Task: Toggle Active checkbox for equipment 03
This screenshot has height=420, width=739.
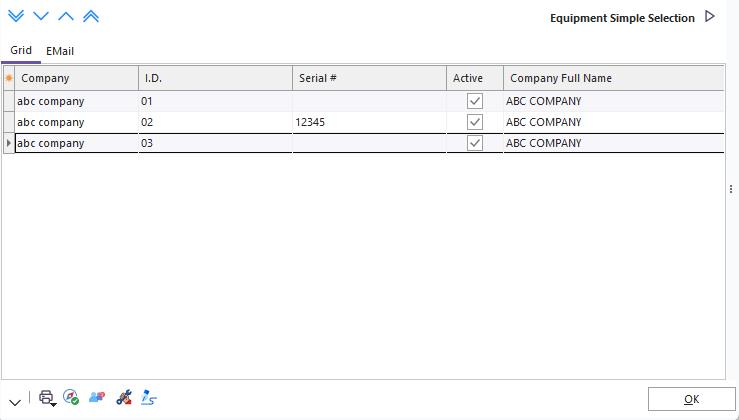Action: tap(475, 143)
